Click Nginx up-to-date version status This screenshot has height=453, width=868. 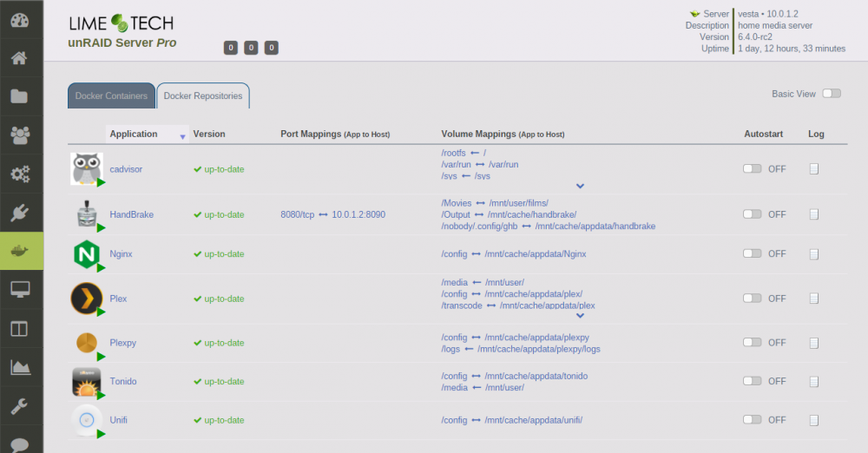(219, 254)
